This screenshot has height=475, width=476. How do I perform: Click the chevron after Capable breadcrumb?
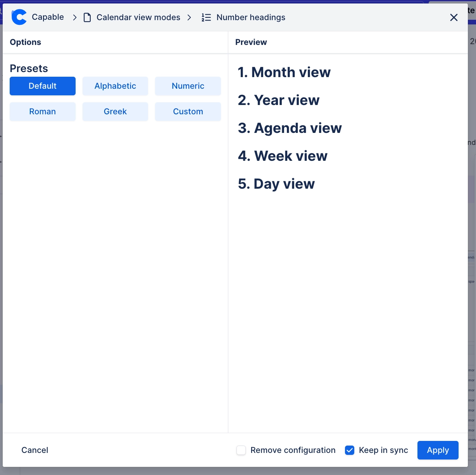(74, 17)
